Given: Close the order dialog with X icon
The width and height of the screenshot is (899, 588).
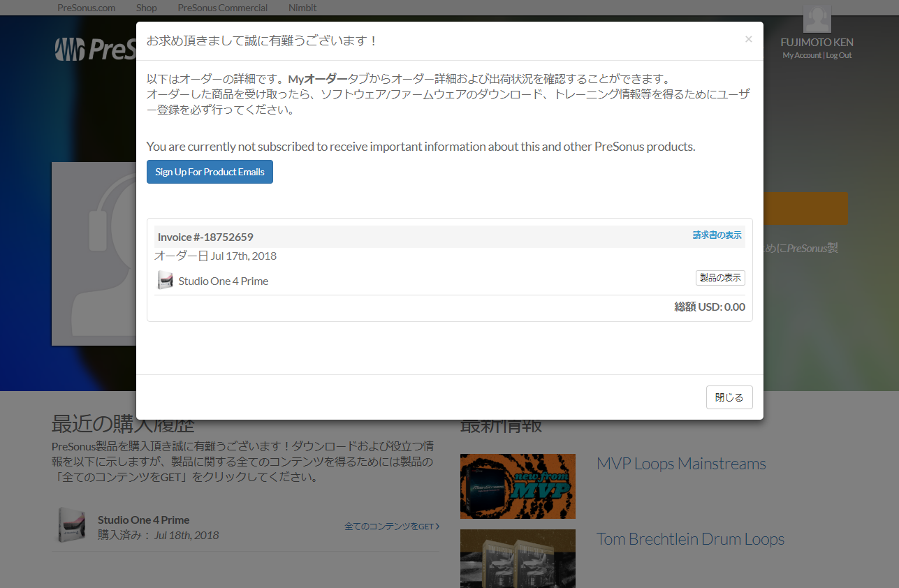Looking at the screenshot, I should click(748, 39).
